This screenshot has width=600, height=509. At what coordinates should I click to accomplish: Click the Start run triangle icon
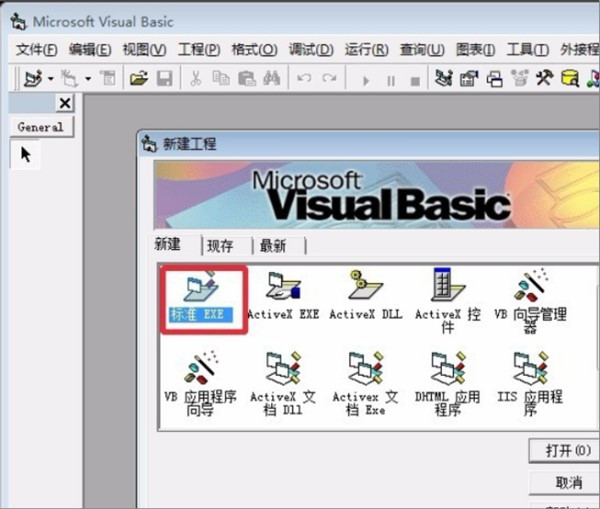pos(366,81)
